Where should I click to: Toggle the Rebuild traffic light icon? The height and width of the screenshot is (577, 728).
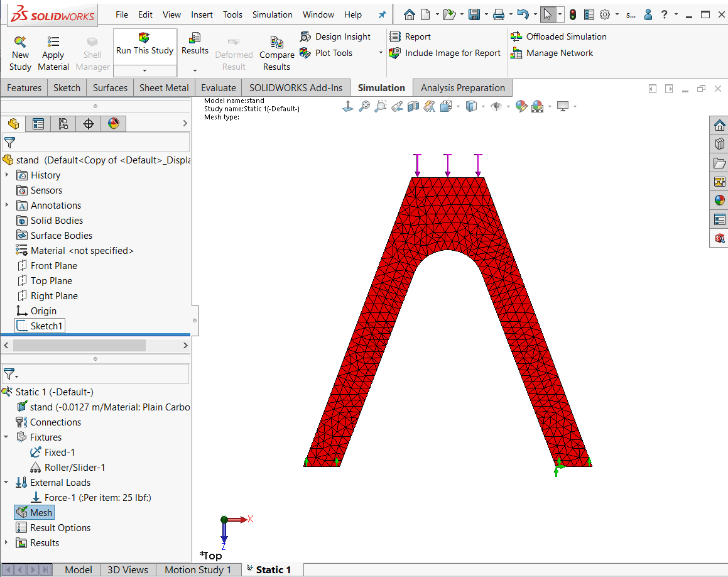click(573, 14)
